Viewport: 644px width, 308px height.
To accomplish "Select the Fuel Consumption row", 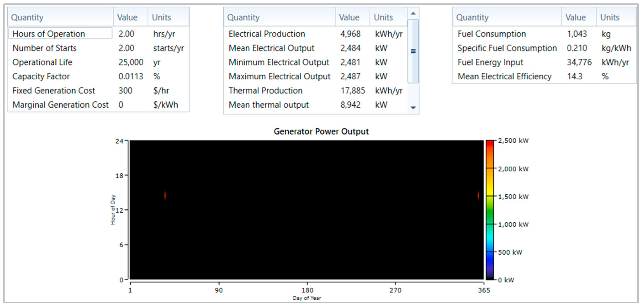I will [491, 34].
